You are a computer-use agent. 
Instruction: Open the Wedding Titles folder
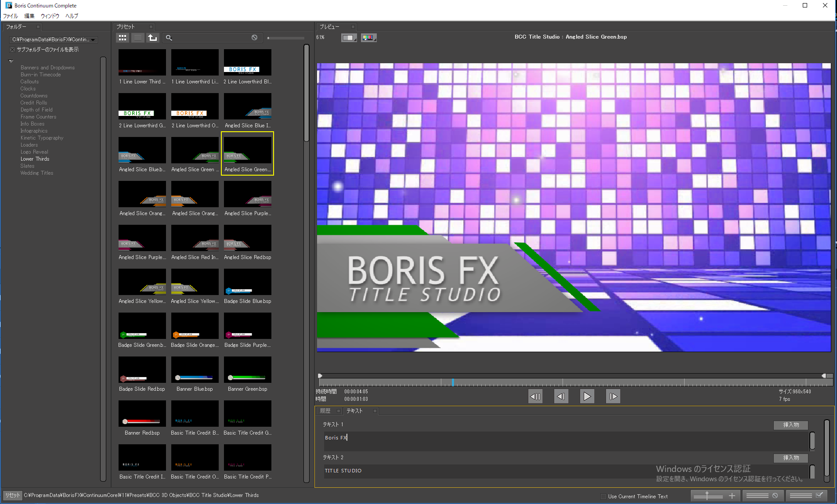[x=36, y=173]
